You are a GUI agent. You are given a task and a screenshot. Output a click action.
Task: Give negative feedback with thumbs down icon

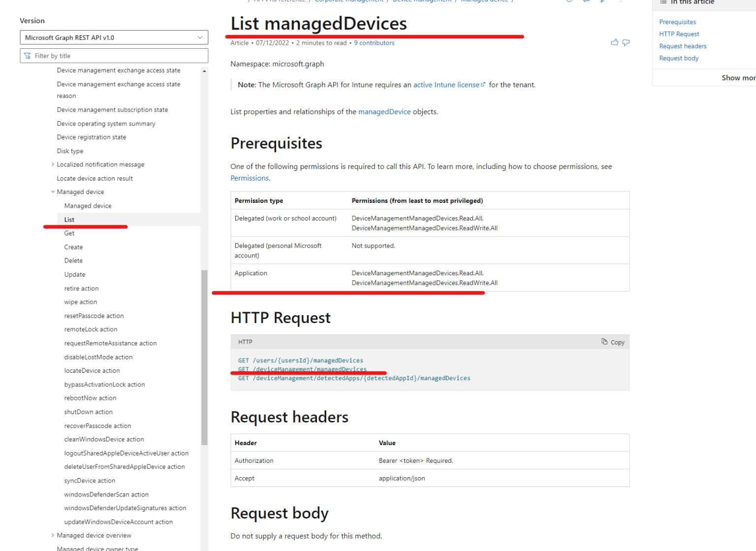coord(626,42)
